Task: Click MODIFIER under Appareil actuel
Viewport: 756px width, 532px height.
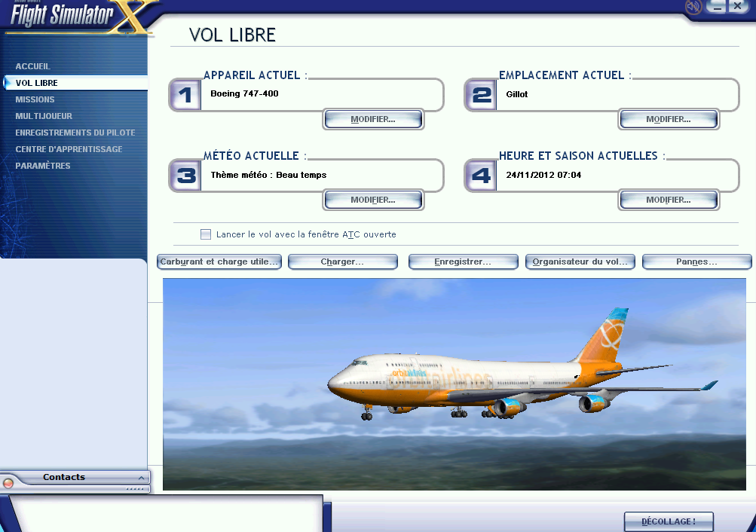Action: [373, 120]
